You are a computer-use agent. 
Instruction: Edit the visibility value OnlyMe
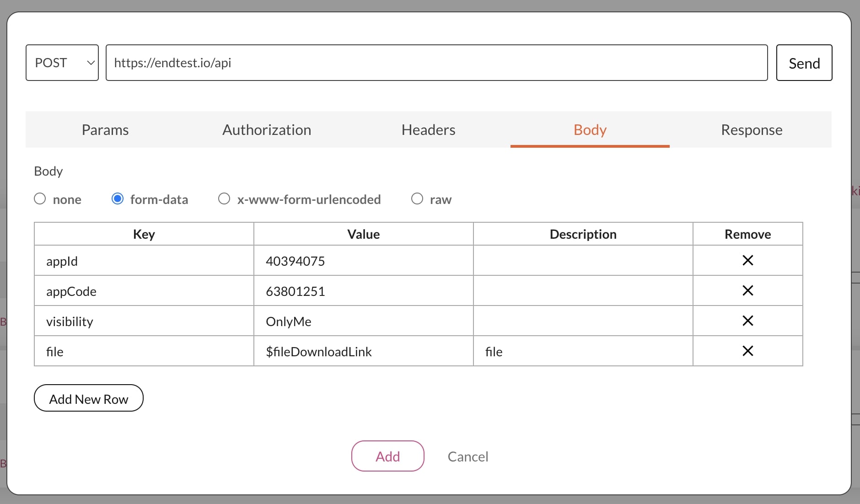point(363,321)
